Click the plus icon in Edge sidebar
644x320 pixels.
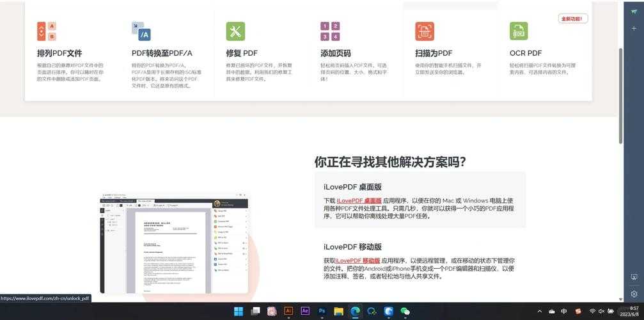point(634,28)
